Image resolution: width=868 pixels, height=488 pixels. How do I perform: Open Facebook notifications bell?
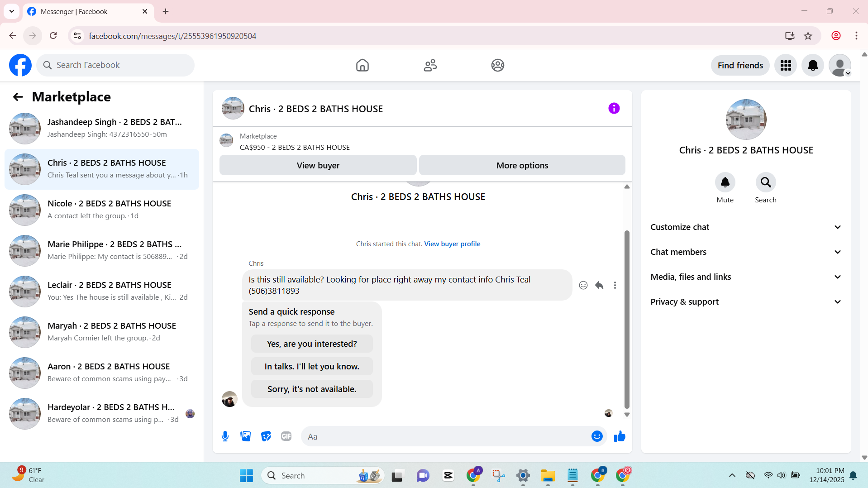point(813,65)
